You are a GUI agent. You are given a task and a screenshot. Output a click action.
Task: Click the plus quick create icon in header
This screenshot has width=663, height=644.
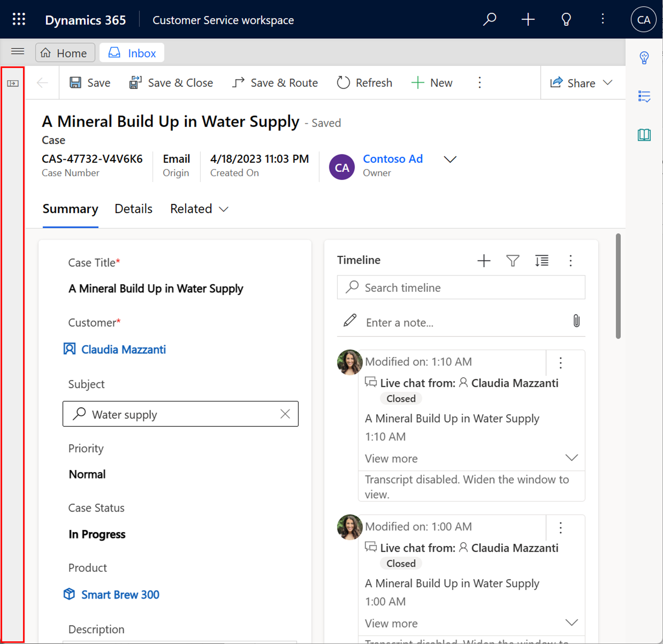point(528,19)
